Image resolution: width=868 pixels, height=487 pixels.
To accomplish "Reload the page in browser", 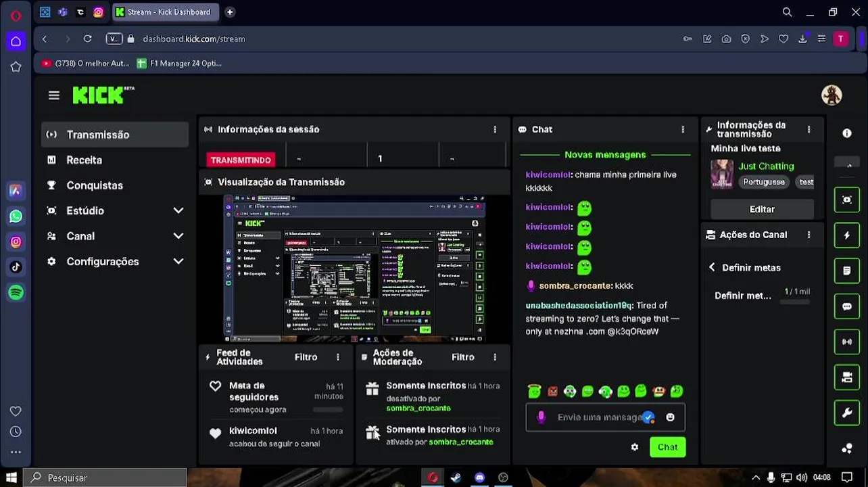I will pos(87,39).
